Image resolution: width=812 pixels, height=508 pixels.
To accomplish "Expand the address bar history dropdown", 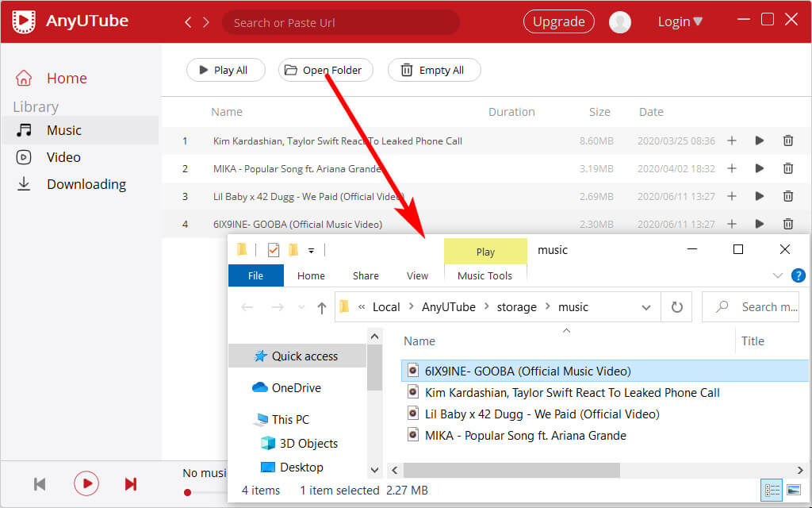I will click(646, 307).
